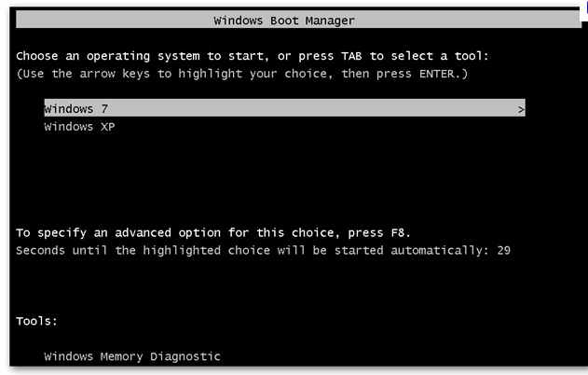Click the 'Windows' word in XP entry
Viewport: 588px width, 375px height.
[x=68, y=127]
